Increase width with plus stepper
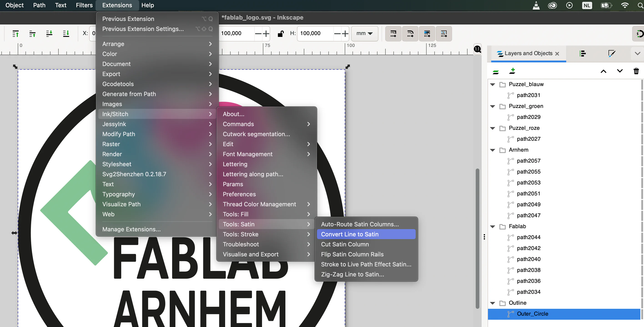Viewport: 644px width, 327px height. (266, 33)
